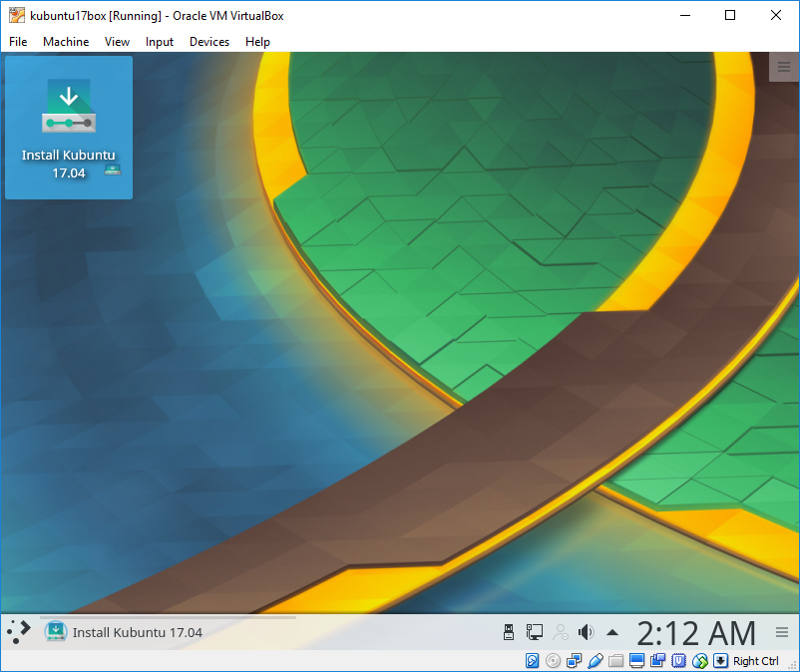800x672 pixels.
Task: Click VirtualBox CPU virtualization indicator
Action: [x=678, y=661]
